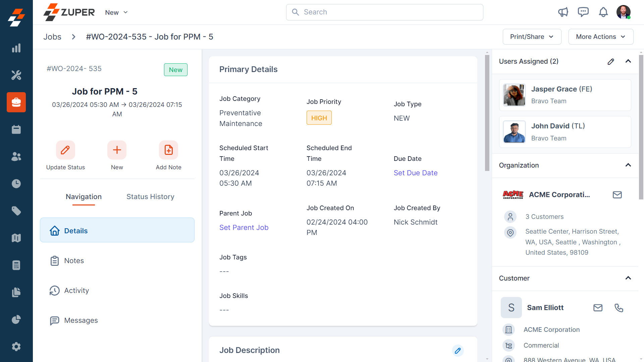Click the Update Status pencil icon
644x362 pixels.
pos(65,150)
